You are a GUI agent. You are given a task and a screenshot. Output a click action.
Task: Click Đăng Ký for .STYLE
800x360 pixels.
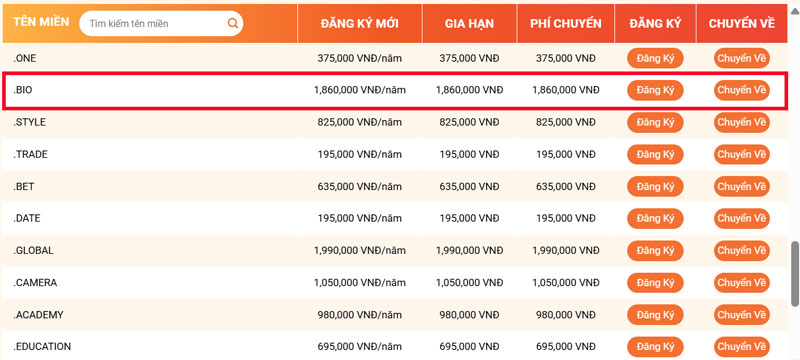point(655,122)
